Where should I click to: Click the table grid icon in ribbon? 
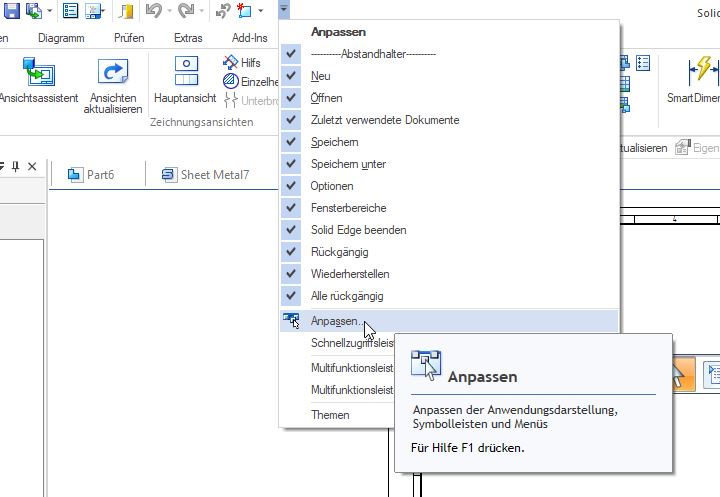(x=624, y=84)
